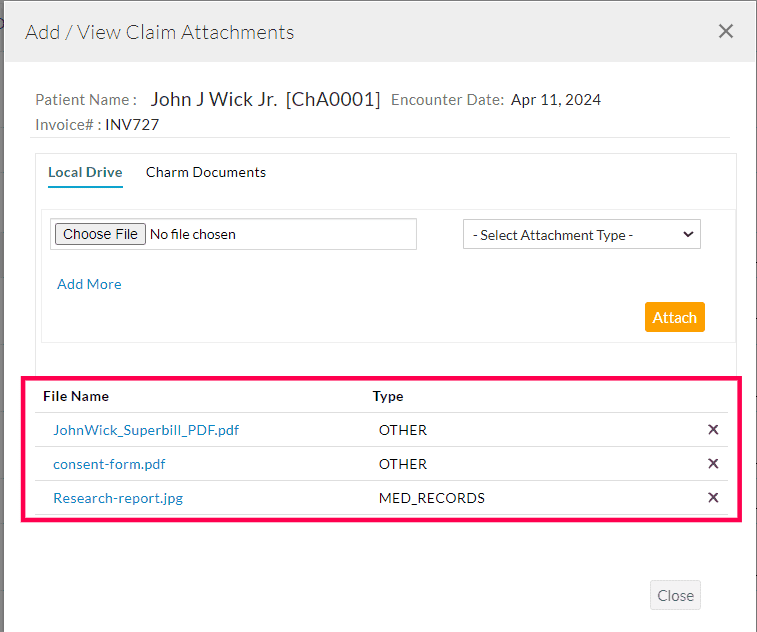The image size is (757, 632).
Task: Click the Choose File button
Action: point(100,234)
